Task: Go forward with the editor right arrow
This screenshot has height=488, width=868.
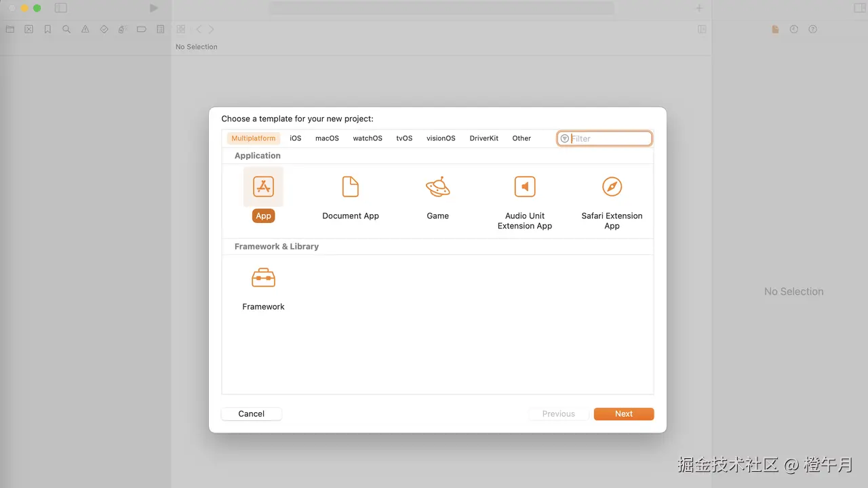Action: pyautogui.click(x=212, y=29)
